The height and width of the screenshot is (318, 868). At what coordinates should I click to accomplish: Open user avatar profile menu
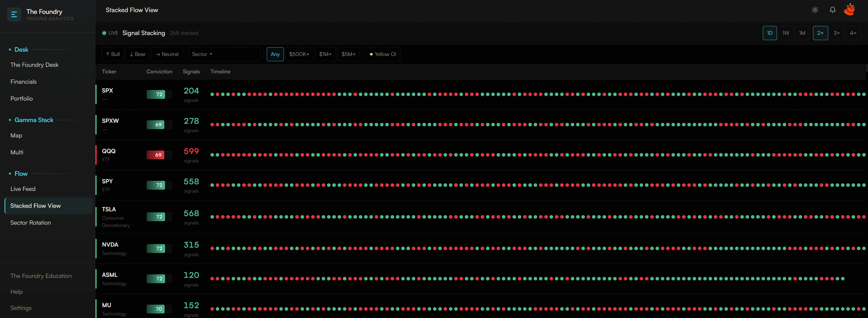click(x=850, y=10)
